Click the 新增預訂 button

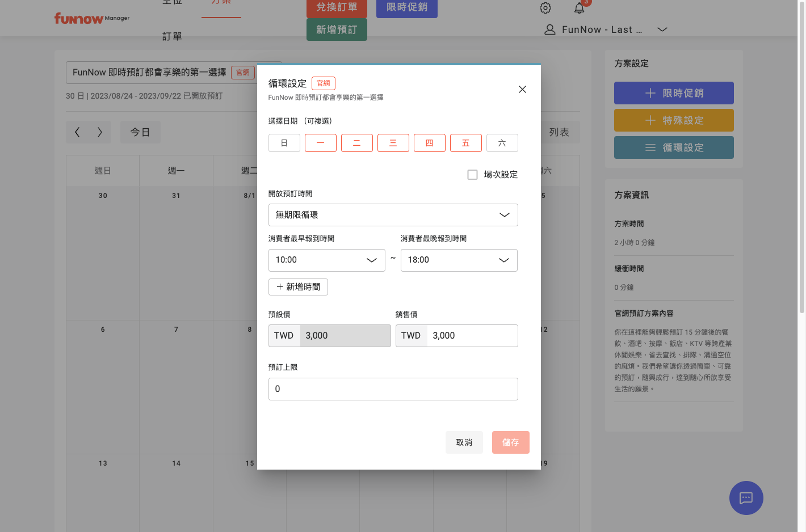pyautogui.click(x=337, y=29)
